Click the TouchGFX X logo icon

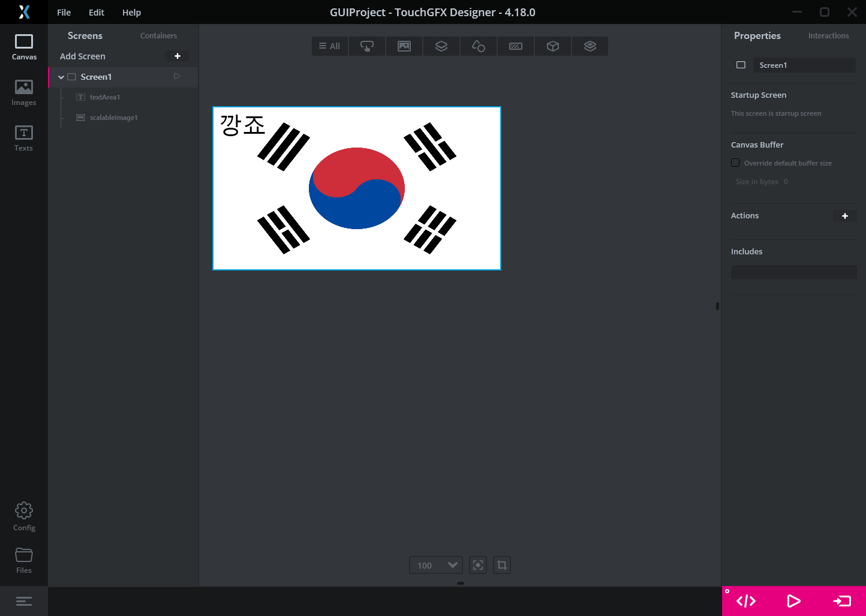[x=24, y=12]
